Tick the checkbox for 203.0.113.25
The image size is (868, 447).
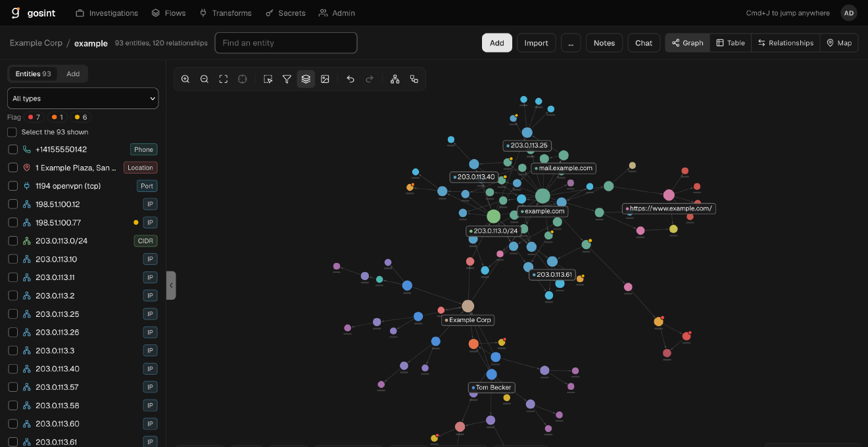(x=12, y=314)
